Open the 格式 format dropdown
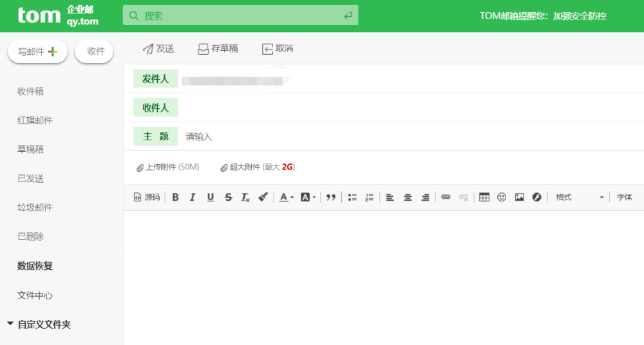644x345 pixels. (579, 197)
